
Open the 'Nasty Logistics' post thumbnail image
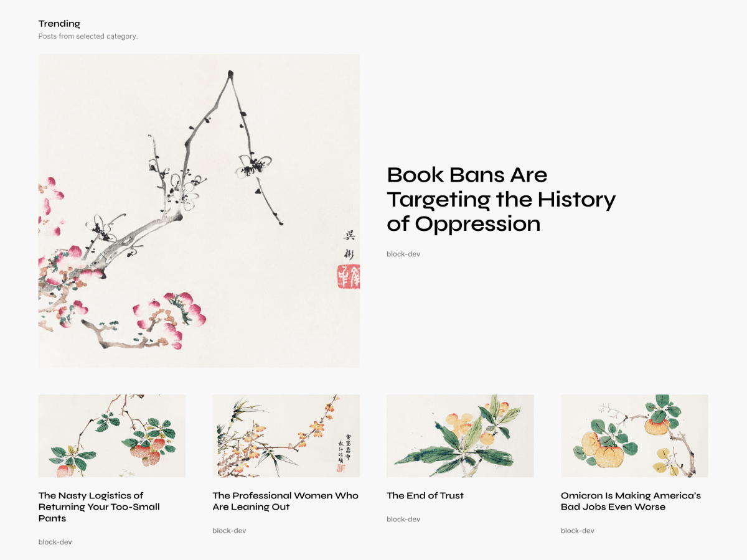click(111, 436)
